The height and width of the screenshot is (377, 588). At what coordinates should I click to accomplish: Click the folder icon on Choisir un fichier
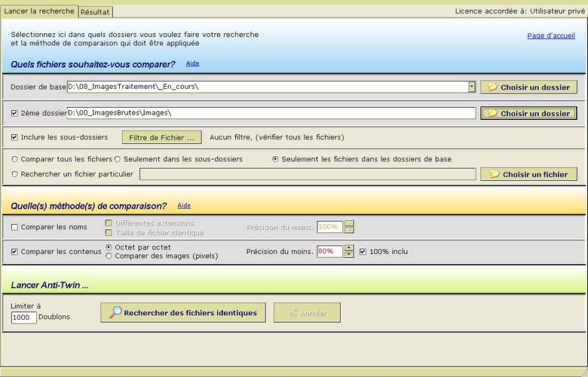pyautogui.click(x=495, y=174)
